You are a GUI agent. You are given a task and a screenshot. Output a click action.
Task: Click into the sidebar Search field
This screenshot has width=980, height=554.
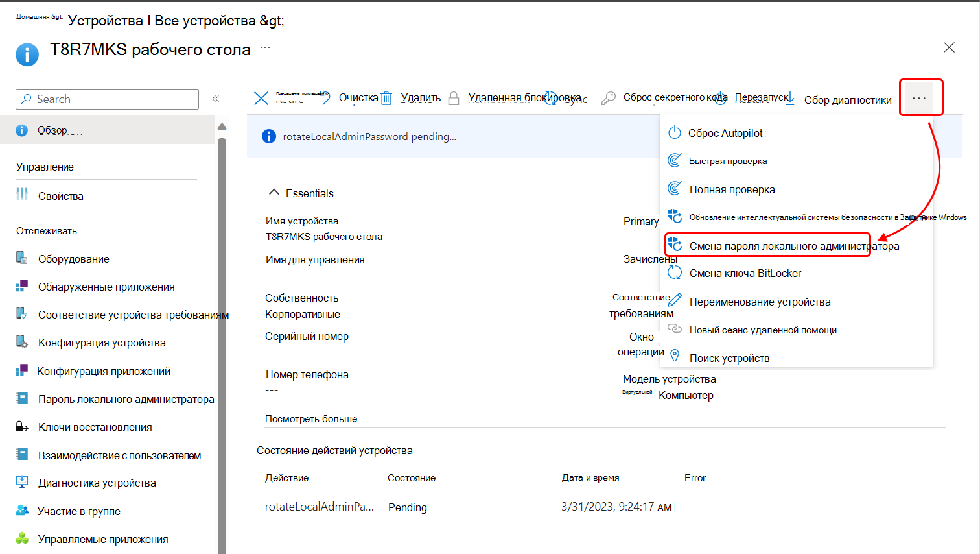(107, 99)
